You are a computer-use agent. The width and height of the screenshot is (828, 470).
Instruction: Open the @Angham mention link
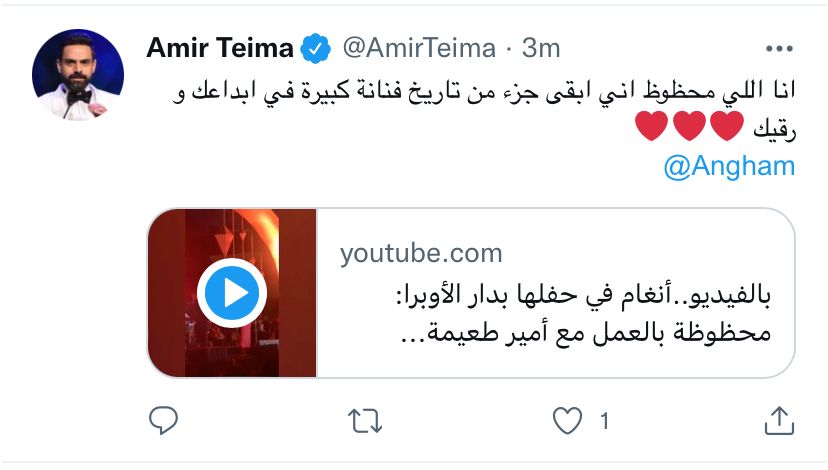729,166
